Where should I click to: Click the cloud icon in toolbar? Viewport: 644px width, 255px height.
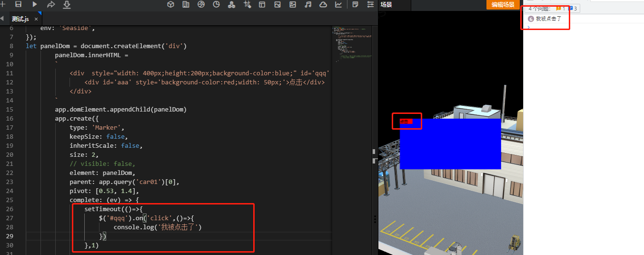coord(323,4)
